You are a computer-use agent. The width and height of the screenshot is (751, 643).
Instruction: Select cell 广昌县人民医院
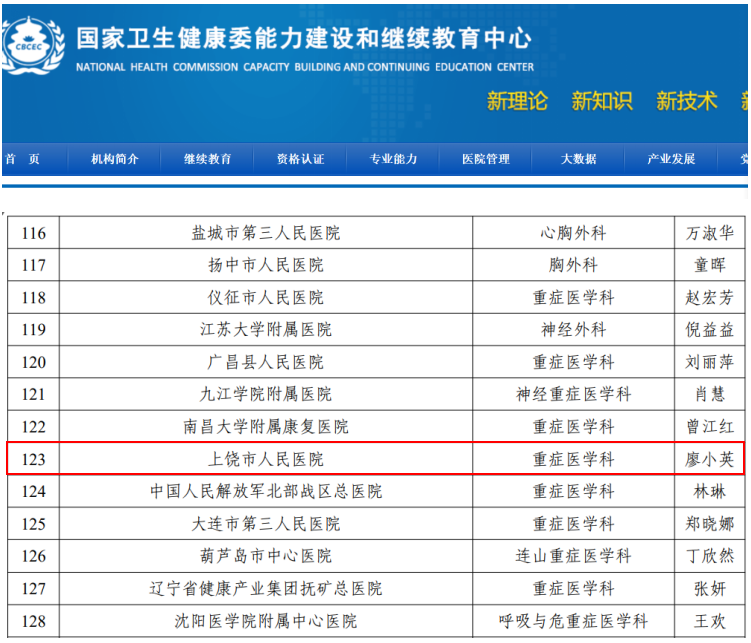(x=266, y=362)
